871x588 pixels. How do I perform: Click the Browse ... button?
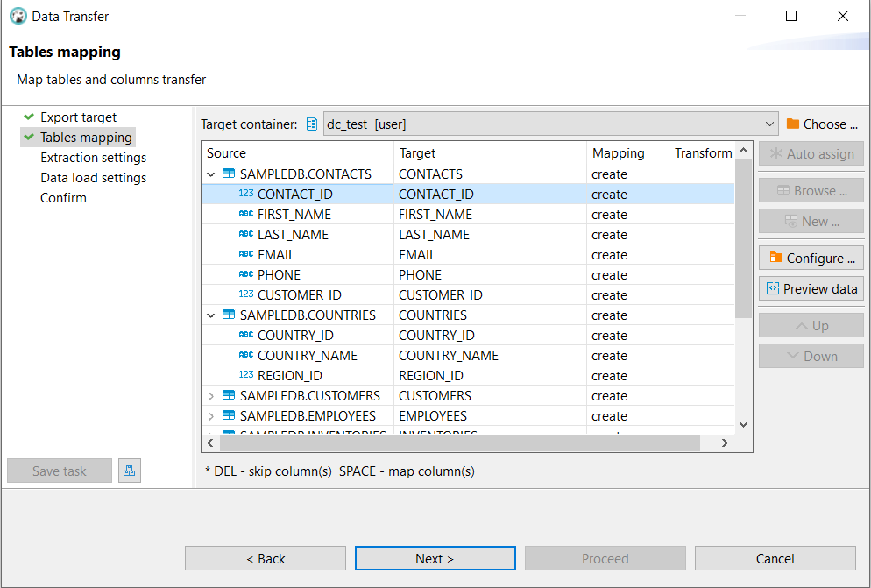811,191
